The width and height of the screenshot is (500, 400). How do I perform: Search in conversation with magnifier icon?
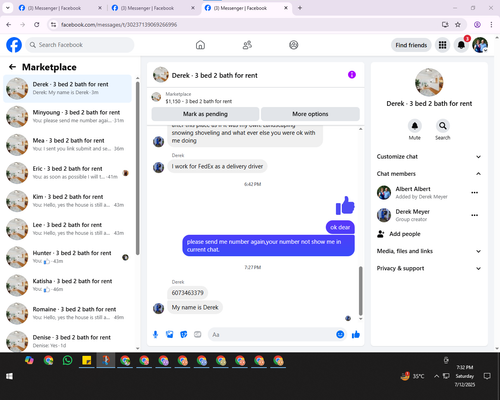pos(443,126)
